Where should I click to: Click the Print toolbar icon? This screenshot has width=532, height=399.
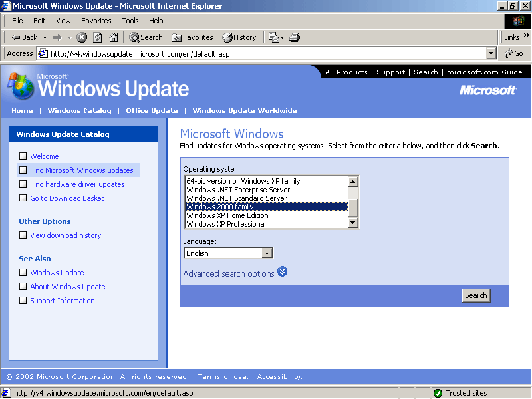(295, 37)
